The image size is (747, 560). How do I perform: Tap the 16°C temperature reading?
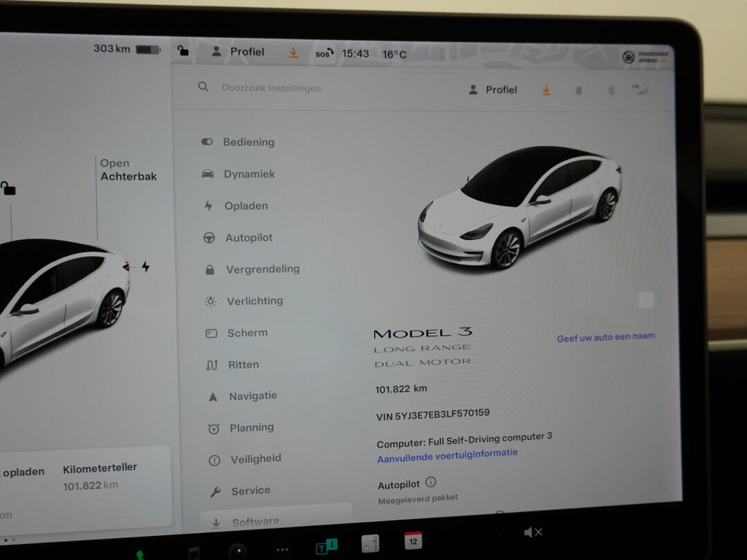click(x=394, y=55)
